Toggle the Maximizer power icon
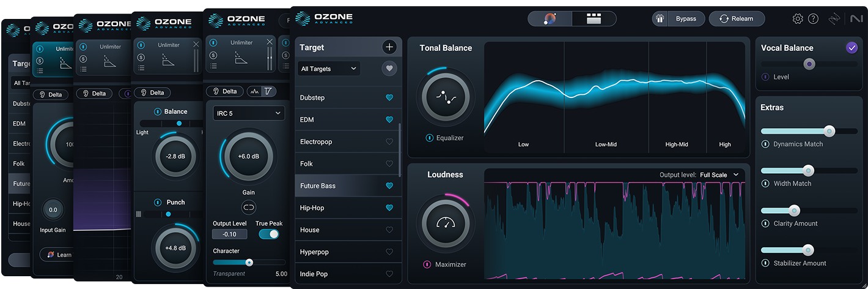 click(427, 265)
